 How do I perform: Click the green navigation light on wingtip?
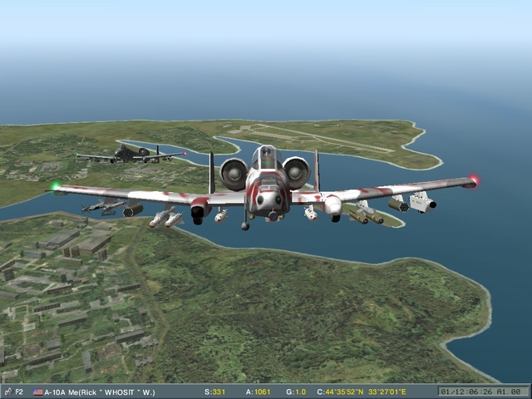point(56,186)
